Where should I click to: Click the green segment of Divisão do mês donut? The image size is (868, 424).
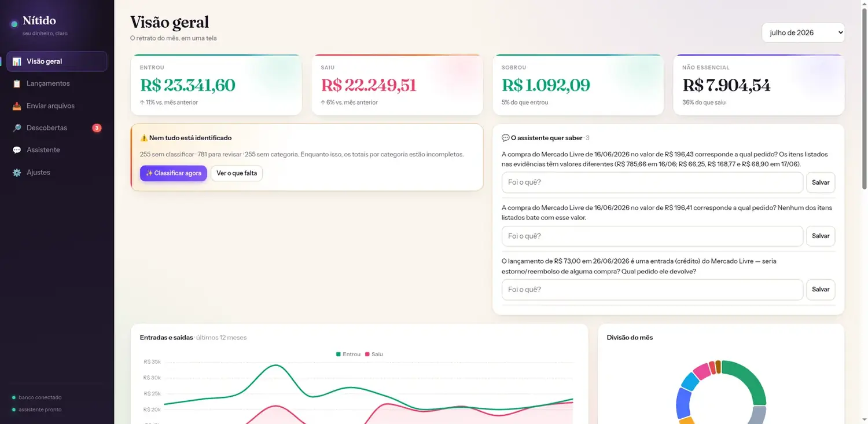(x=746, y=381)
